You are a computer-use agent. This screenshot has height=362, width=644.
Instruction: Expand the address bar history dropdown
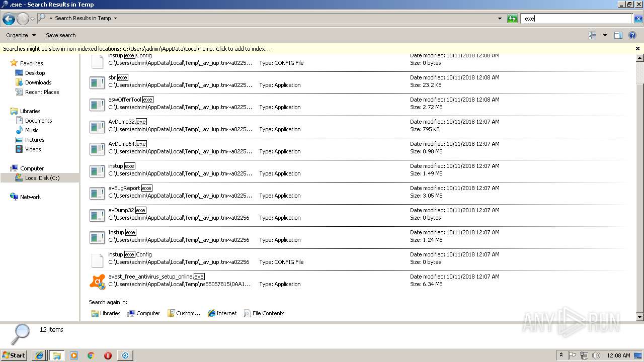500,19
